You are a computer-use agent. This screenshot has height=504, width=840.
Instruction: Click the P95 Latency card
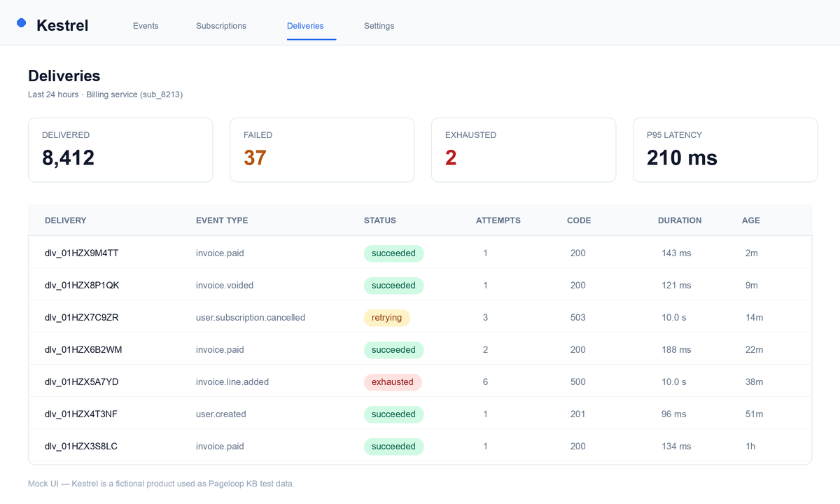725,150
